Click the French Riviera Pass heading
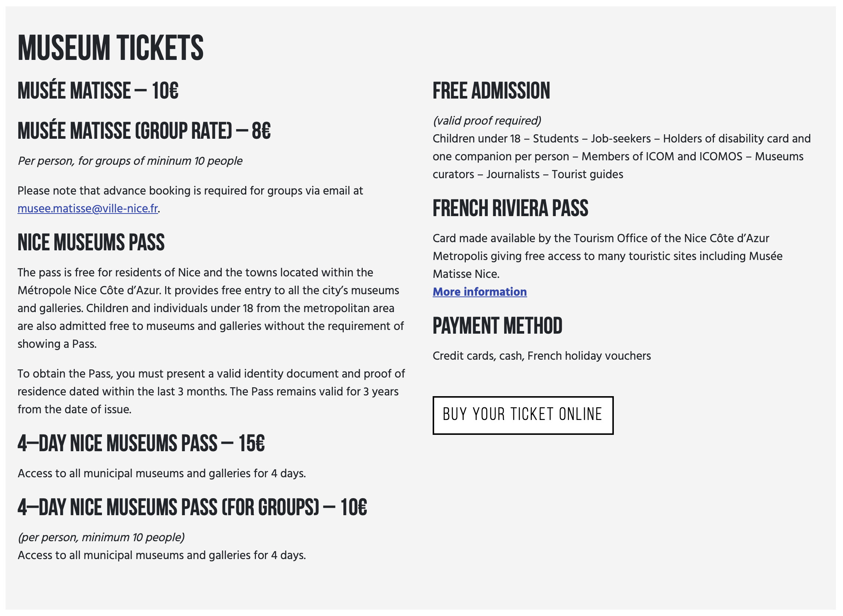The image size is (843, 616). [x=510, y=208]
